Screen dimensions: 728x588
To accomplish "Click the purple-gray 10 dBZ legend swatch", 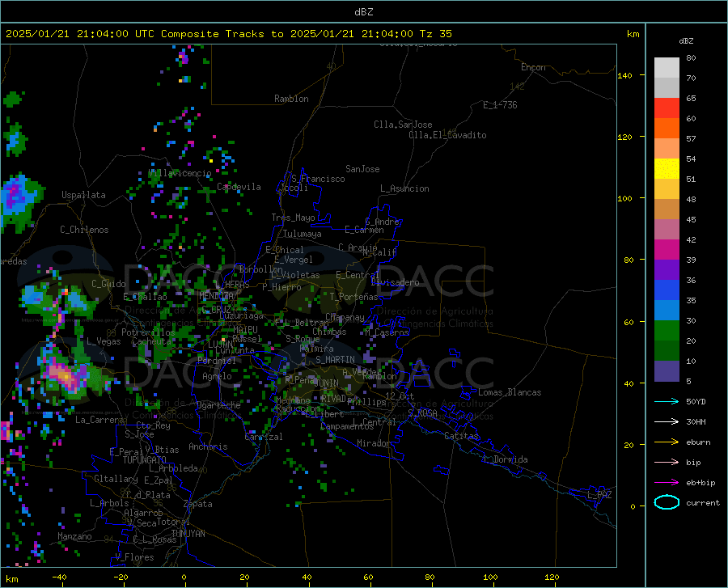I will pyautogui.click(x=667, y=370).
